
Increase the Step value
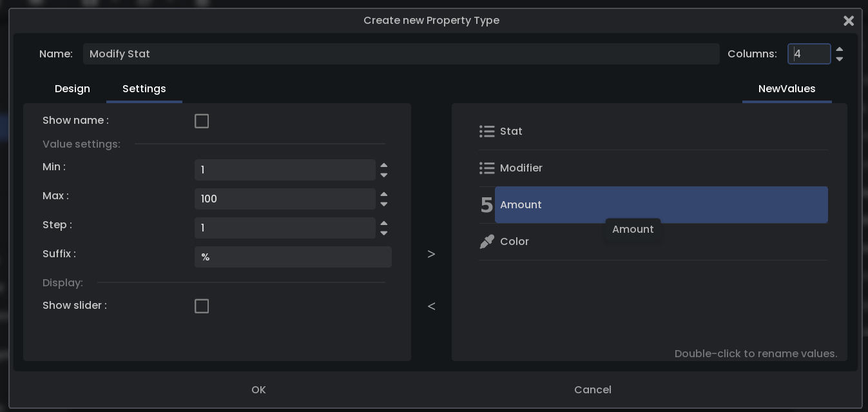[x=384, y=223]
